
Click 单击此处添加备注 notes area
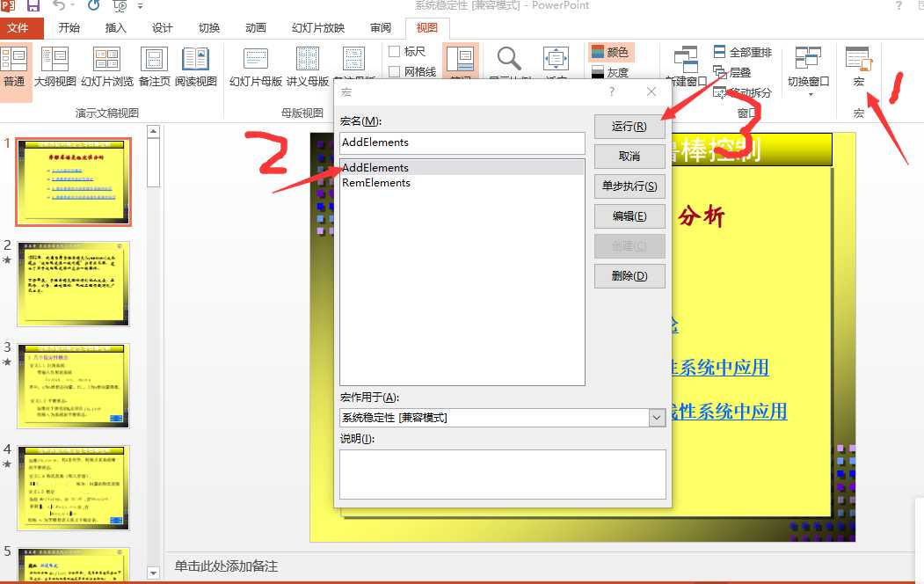(x=226, y=566)
